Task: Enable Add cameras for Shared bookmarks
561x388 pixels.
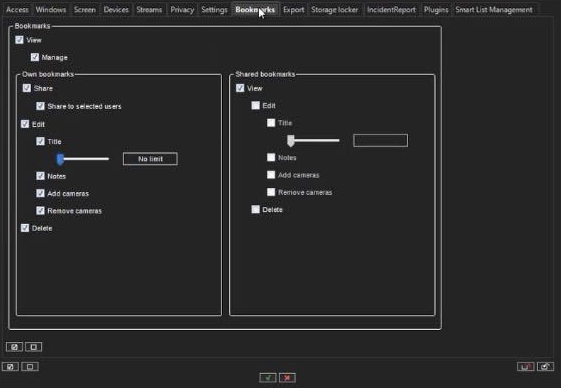Action: [x=271, y=175]
